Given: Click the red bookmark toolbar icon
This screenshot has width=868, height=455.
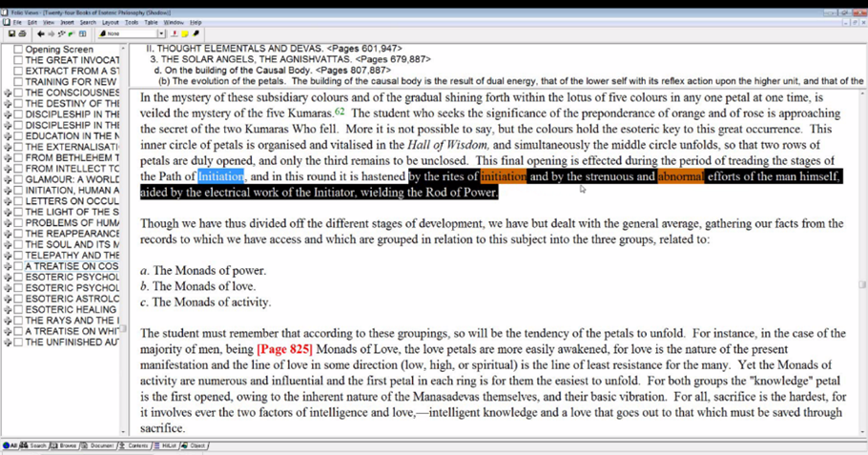Looking at the screenshot, I should [175, 33].
